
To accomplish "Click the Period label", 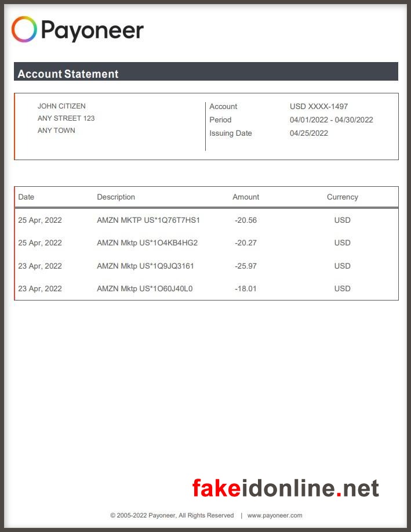I will [x=220, y=120].
